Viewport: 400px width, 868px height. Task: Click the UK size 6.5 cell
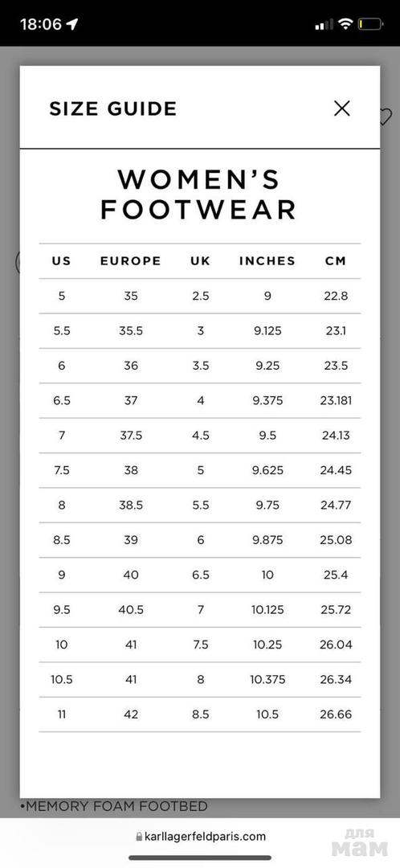(200, 575)
